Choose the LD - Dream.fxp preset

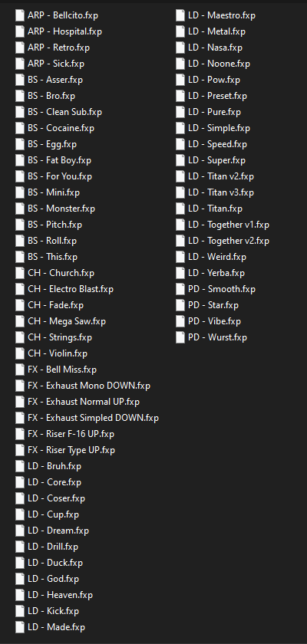tap(58, 531)
